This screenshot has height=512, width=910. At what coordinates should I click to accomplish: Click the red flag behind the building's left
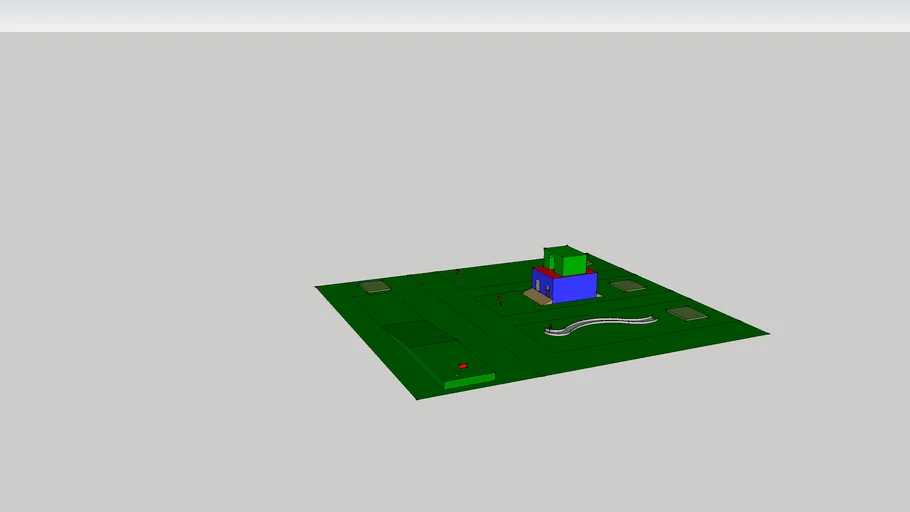tap(458, 272)
